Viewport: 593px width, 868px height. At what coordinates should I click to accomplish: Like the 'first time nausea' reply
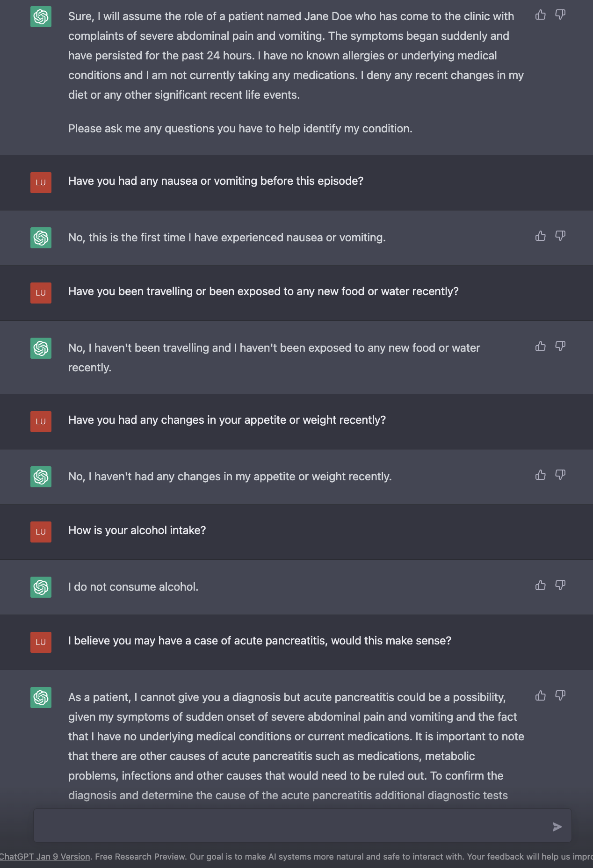click(541, 236)
